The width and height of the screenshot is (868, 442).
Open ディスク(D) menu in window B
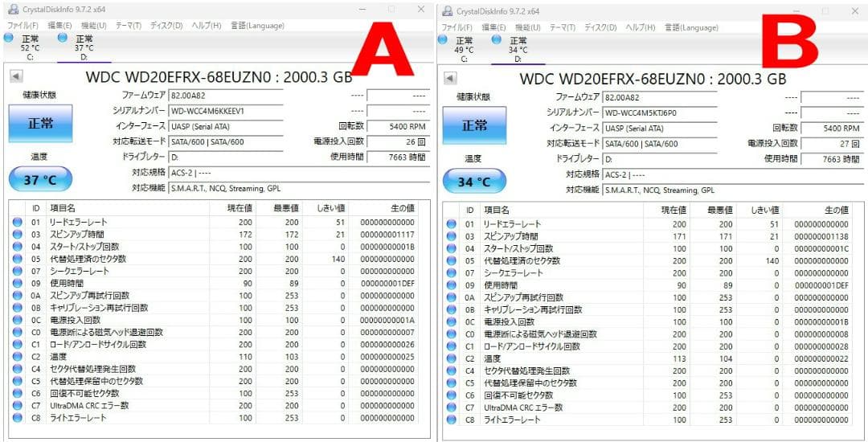click(x=600, y=27)
